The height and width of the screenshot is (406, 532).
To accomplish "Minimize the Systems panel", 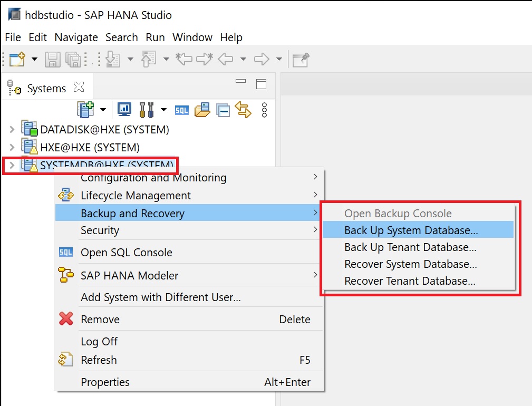I will [x=240, y=81].
